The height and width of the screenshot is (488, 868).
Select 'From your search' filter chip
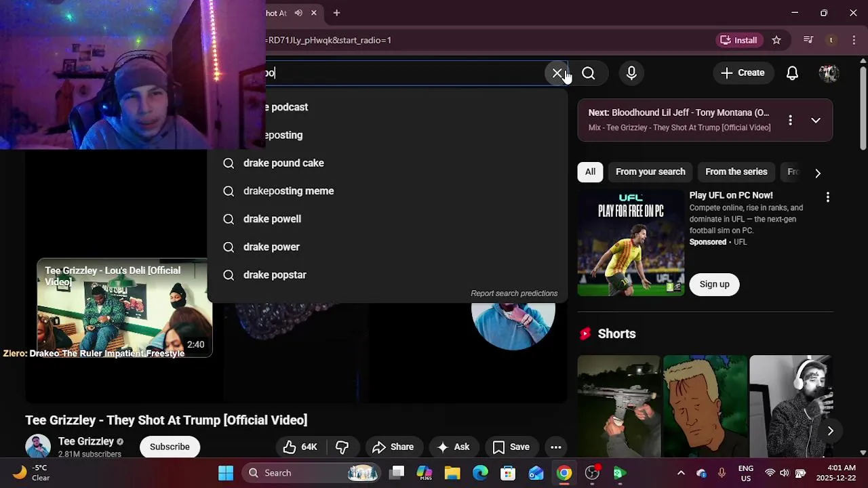650,172
